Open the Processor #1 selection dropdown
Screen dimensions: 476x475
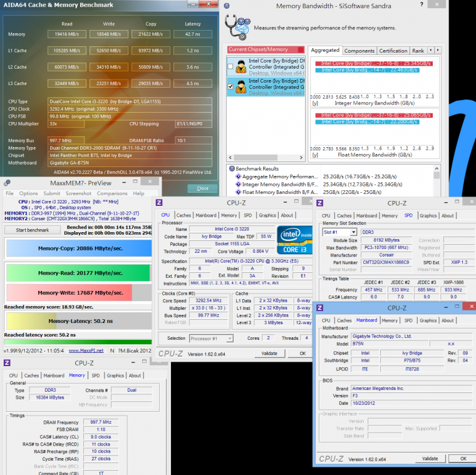coord(211,339)
